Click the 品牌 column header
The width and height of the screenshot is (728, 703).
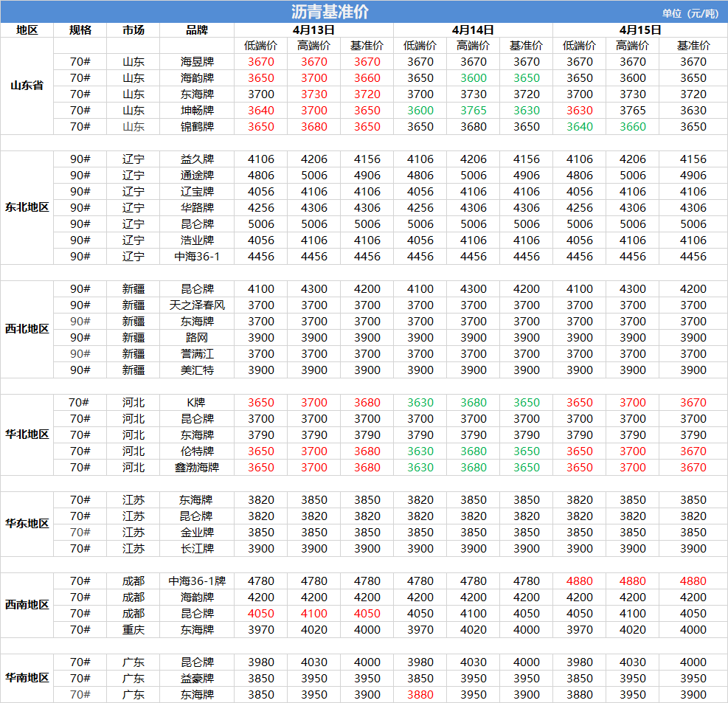coord(197,30)
